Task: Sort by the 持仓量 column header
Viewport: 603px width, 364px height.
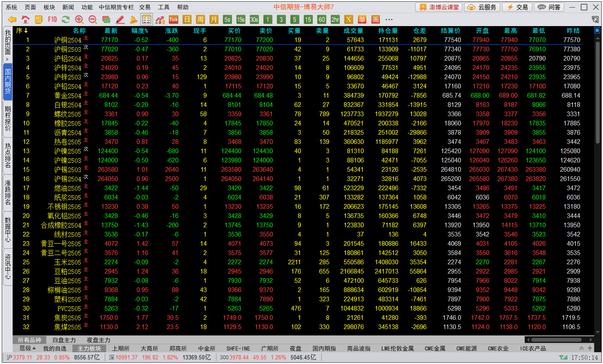Action: (x=388, y=31)
